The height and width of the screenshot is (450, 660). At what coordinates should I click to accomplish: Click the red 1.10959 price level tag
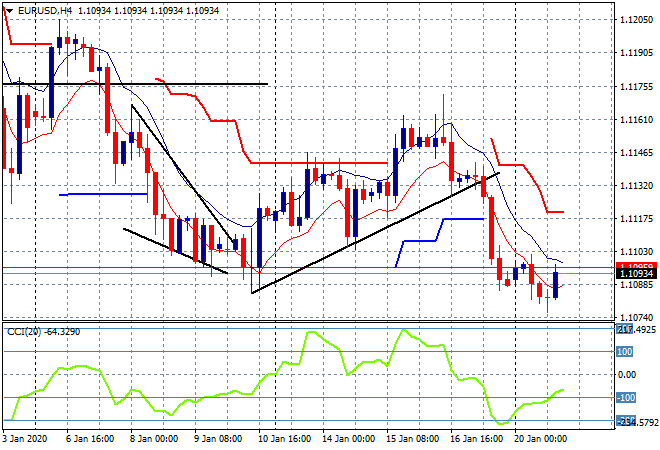coord(636,266)
